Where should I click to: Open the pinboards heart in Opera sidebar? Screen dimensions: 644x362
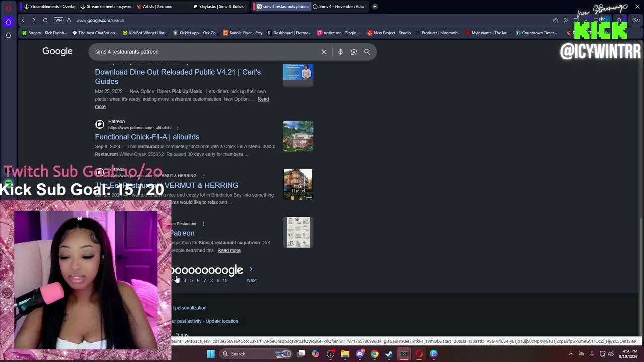click(x=8, y=35)
